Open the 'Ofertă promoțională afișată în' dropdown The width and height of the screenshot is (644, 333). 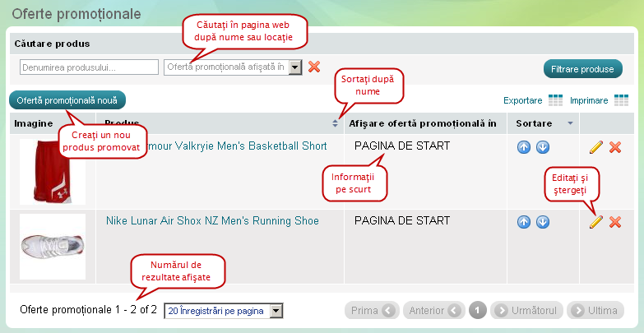295,67
